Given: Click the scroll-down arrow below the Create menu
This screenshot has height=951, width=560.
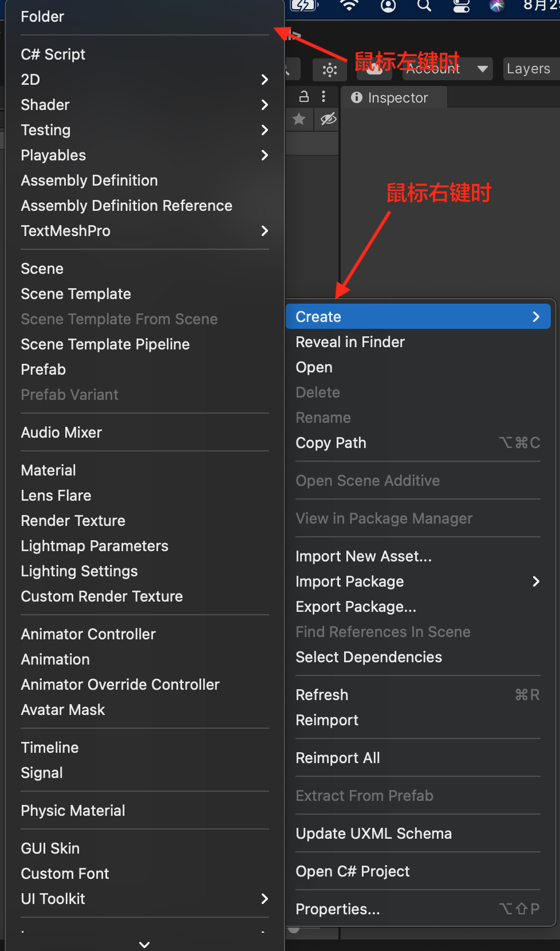Looking at the screenshot, I should pos(144,944).
